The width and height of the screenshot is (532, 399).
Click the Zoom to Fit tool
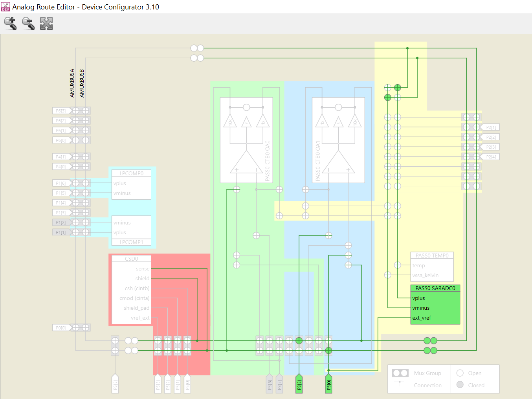pyautogui.click(x=46, y=24)
